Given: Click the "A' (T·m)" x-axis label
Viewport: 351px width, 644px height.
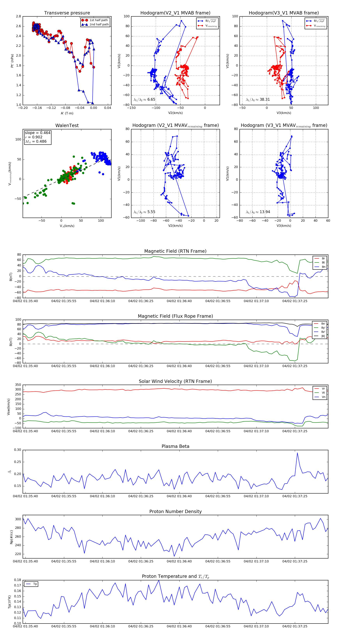Looking at the screenshot, I should pos(67,113).
